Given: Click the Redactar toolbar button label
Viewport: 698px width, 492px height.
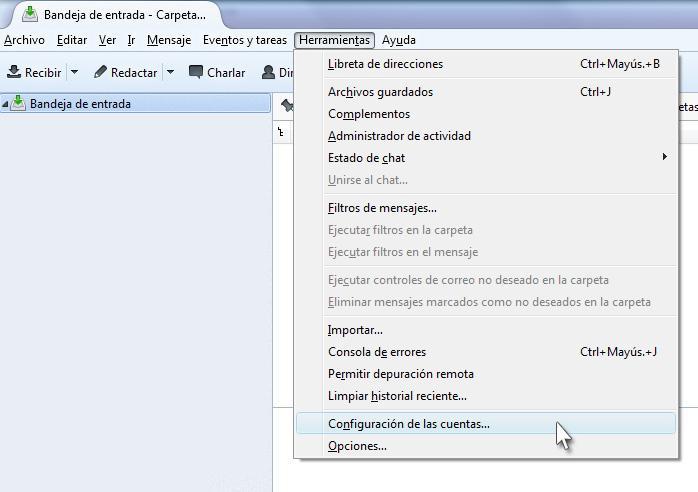Looking at the screenshot, I should coord(134,73).
